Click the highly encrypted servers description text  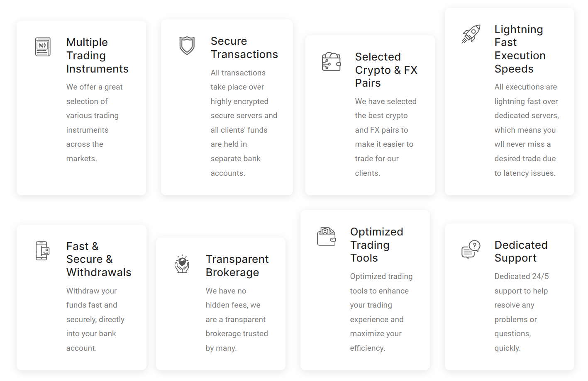[244, 123]
